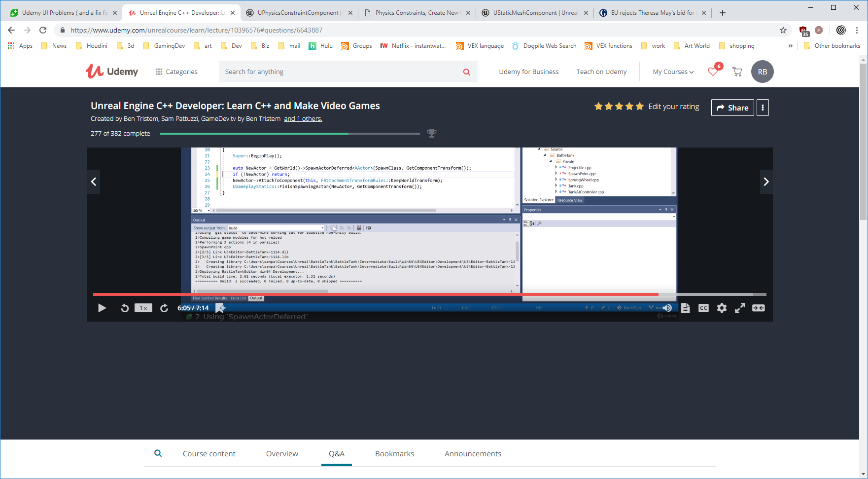
Task: Click the Share button
Action: coord(732,107)
